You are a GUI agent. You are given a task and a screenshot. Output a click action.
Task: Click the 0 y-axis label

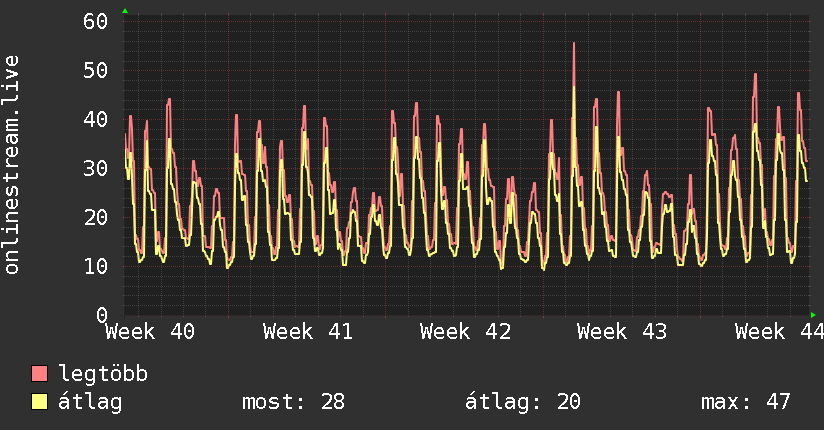tap(102, 315)
